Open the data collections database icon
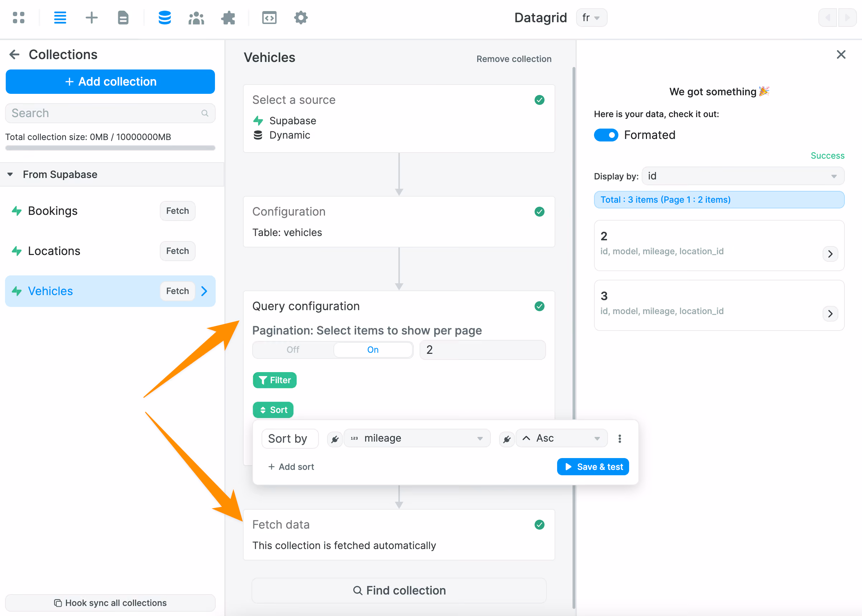 coord(164,18)
